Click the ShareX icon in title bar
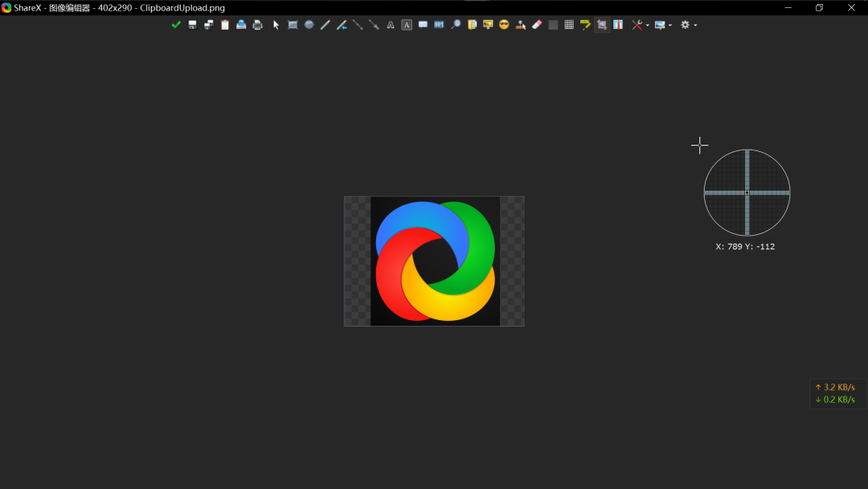This screenshot has width=868, height=489. click(6, 8)
